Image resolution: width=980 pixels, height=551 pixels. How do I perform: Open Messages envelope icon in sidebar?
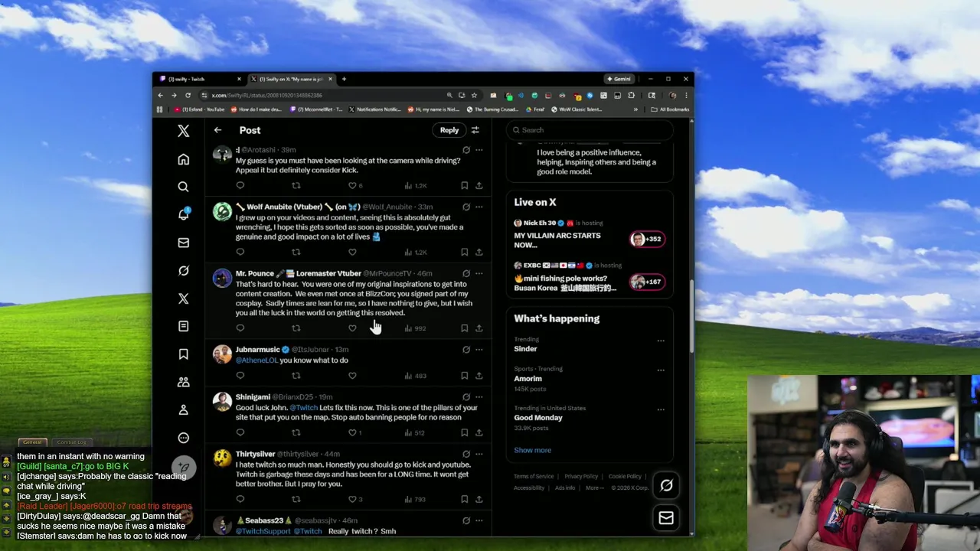pos(183,243)
